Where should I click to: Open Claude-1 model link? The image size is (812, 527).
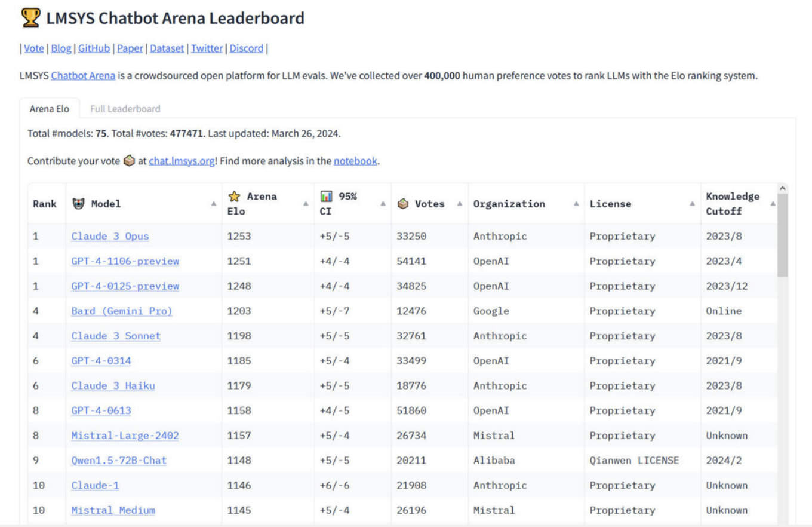point(95,485)
